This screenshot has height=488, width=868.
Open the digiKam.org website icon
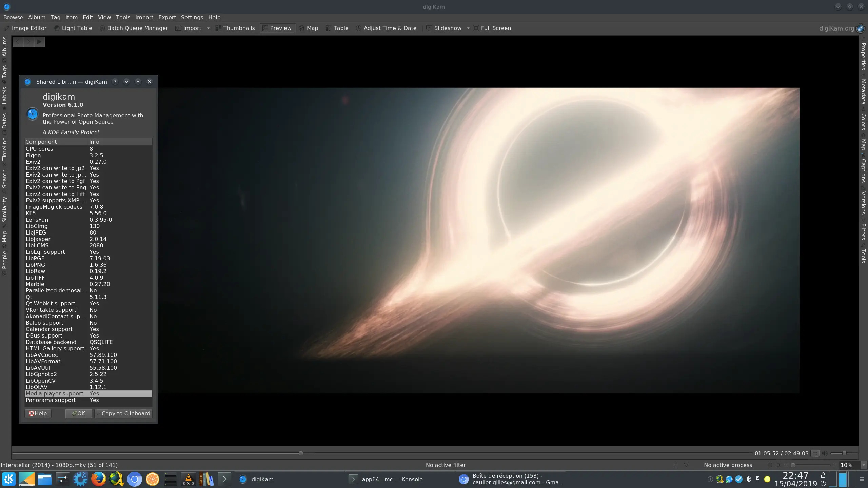(x=861, y=28)
